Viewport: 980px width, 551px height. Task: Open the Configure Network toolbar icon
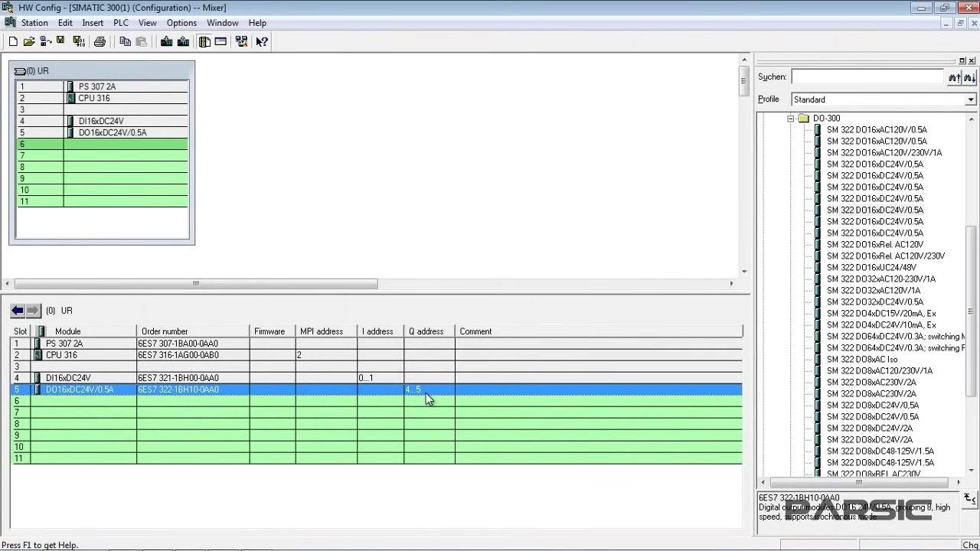click(x=242, y=41)
